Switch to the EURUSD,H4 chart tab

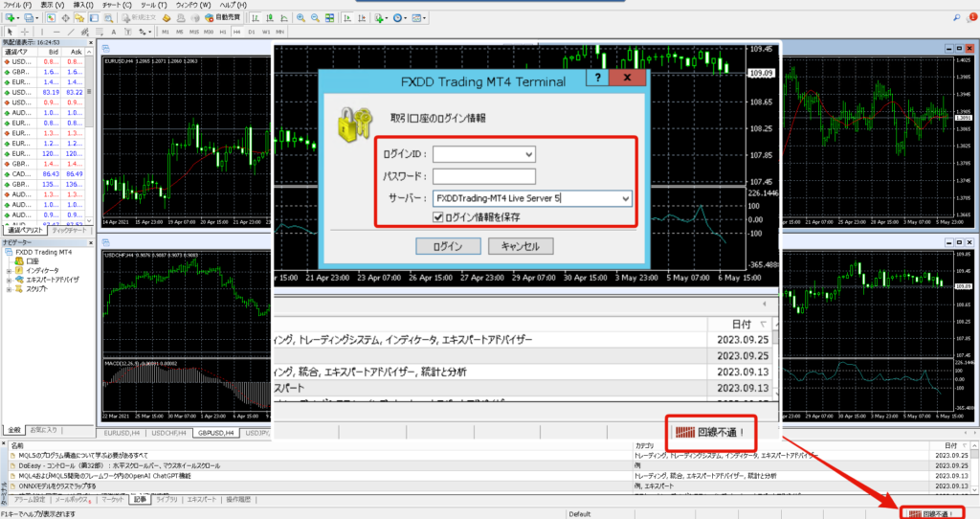point(122,433)
